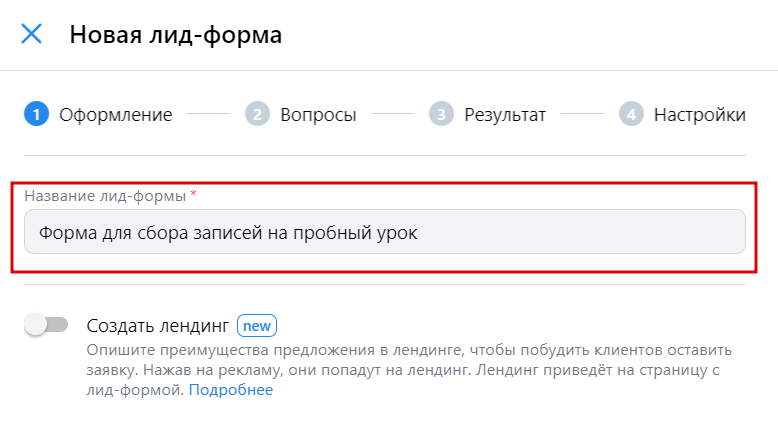The width and height of the screenshot is (778, 423).
Task: Switch to the Вопросы step
Action: (x=319, y=115)
